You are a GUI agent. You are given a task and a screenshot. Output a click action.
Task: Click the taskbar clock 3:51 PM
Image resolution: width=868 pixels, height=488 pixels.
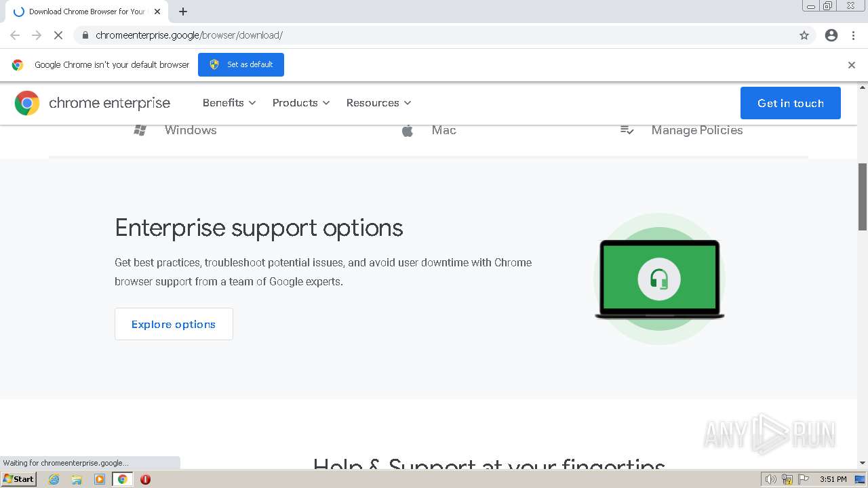833,479
